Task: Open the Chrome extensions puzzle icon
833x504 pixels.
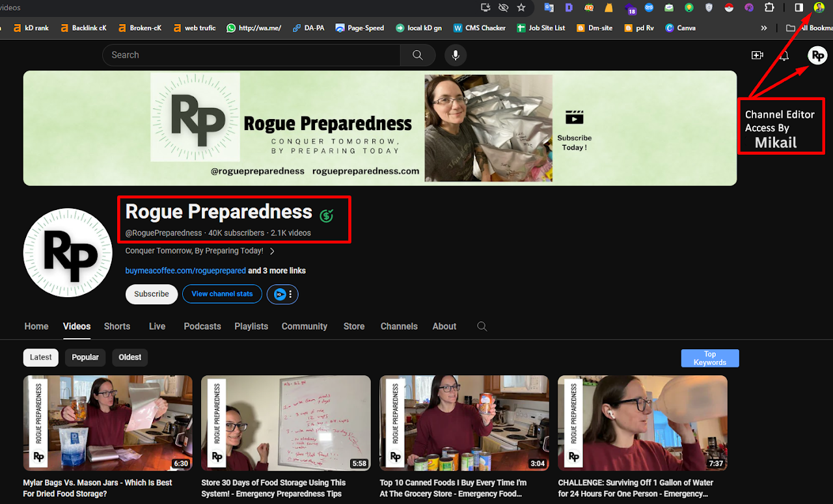Action: [x=770, y=8]
